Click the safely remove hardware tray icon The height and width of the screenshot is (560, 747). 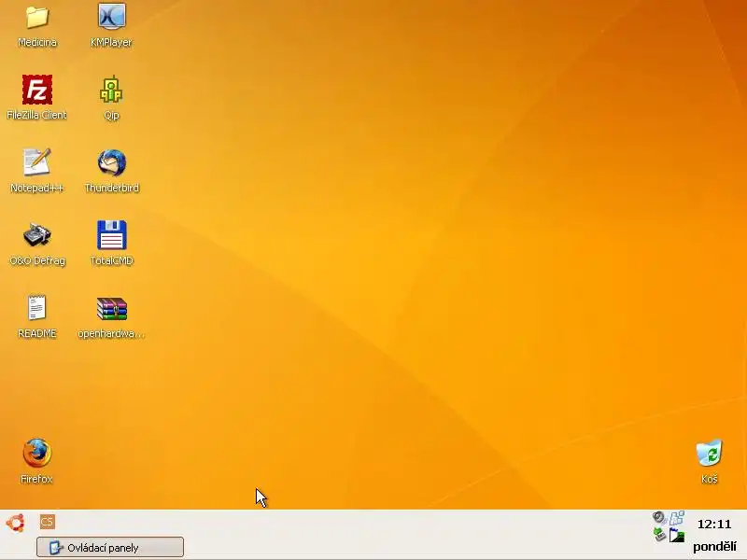[x=659, y=535]
